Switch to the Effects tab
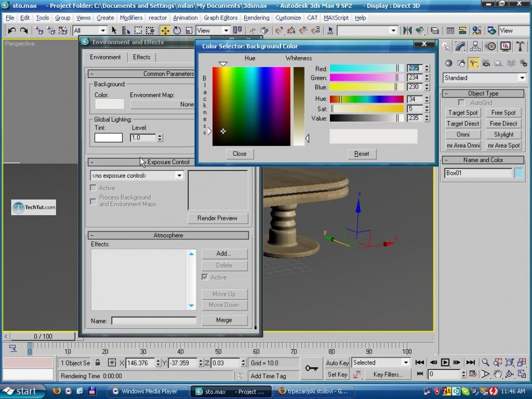 (142, 57)
